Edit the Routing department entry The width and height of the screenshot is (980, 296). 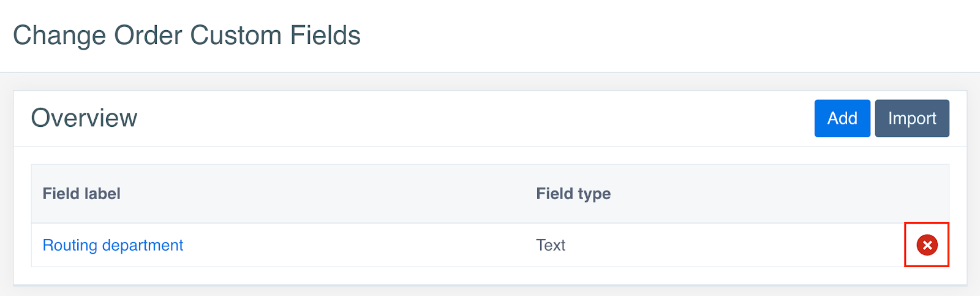tap(113, 245)
